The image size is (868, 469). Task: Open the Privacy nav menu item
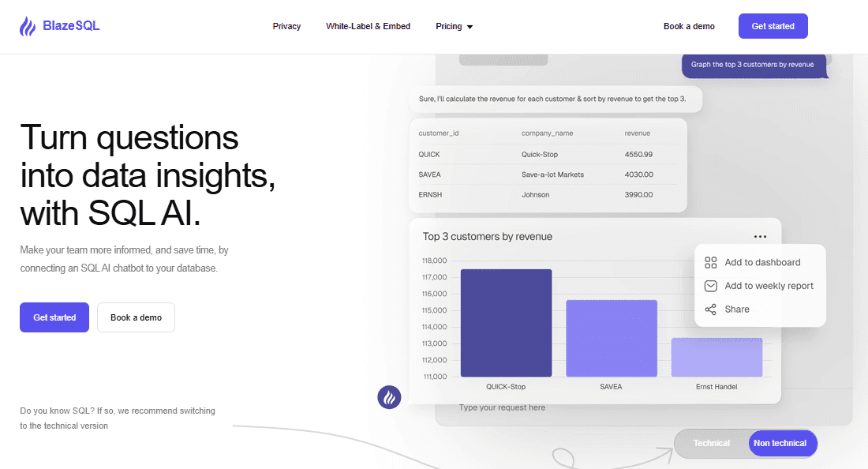click(286, 26)
